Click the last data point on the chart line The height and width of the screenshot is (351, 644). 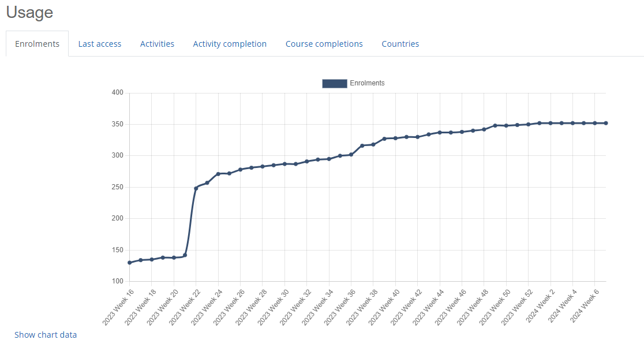point(606,123)
